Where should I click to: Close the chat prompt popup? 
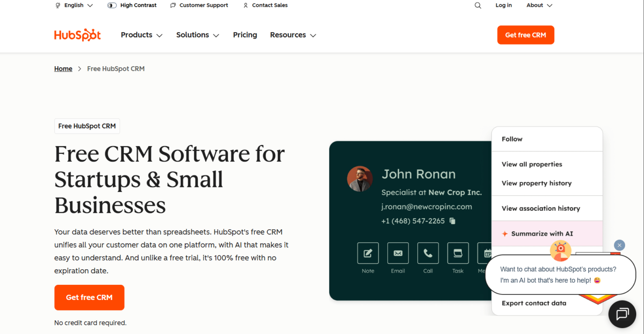point(620,245)
